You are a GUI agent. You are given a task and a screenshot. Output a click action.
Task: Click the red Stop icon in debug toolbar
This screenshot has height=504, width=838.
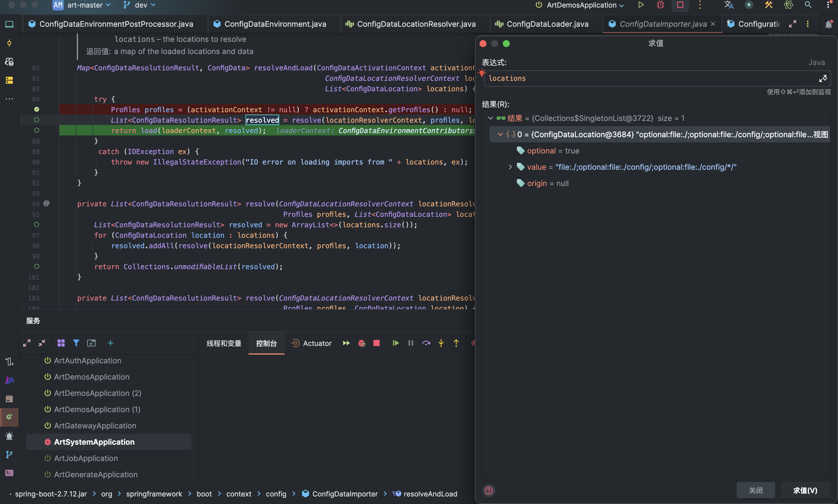coord(376,343)
